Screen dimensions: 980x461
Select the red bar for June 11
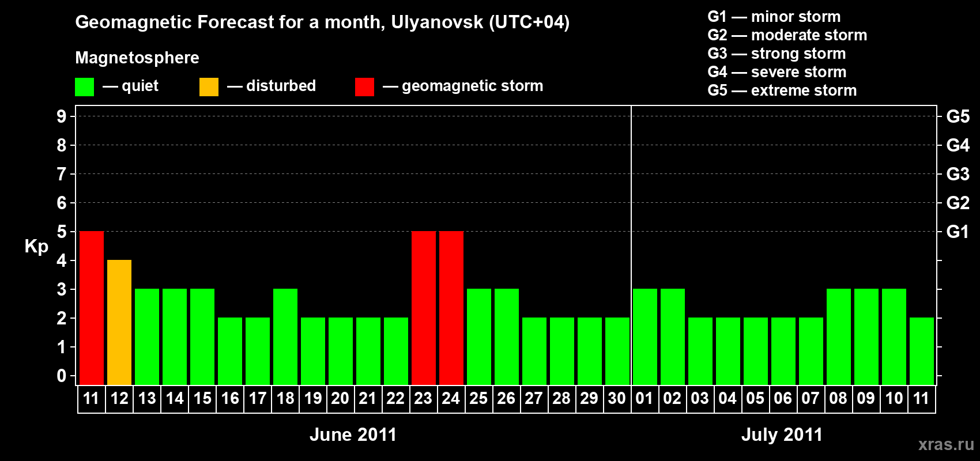(x=92, y=308)
